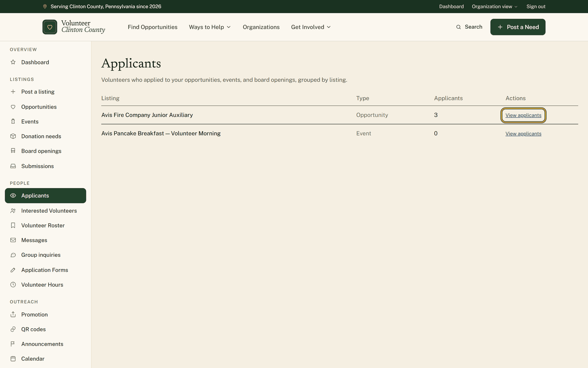Click the Avis Fire Company Junior Auxiliary listing name

click(x=147, y=115)
